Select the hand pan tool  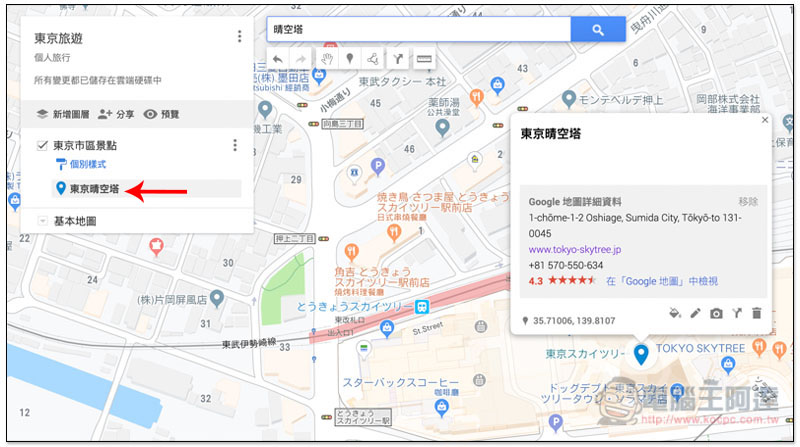(327, 59)
